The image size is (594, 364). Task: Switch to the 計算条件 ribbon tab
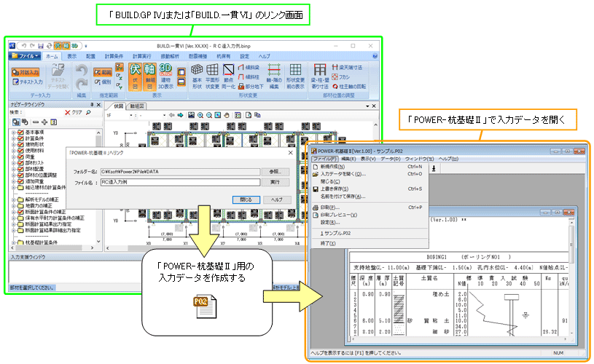[x=114, y=56]
